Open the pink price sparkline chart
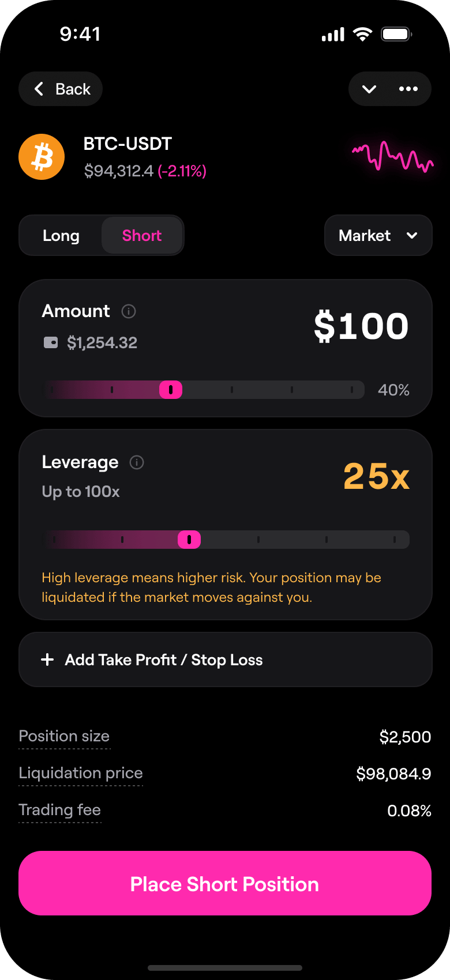Viewport: 450px width, 980px height. click(x=393, y=157)
